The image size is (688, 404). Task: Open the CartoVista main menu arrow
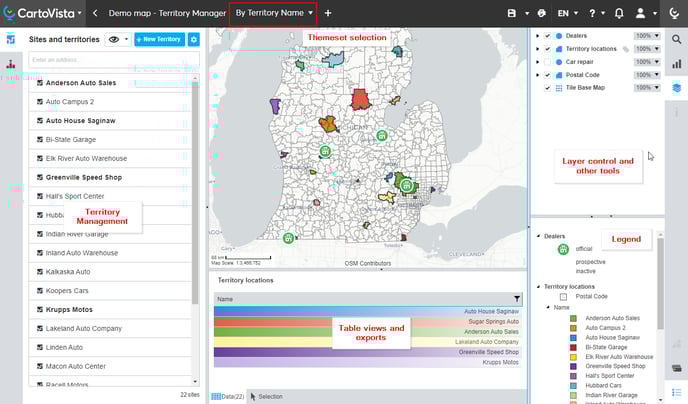tap(79, 13)
